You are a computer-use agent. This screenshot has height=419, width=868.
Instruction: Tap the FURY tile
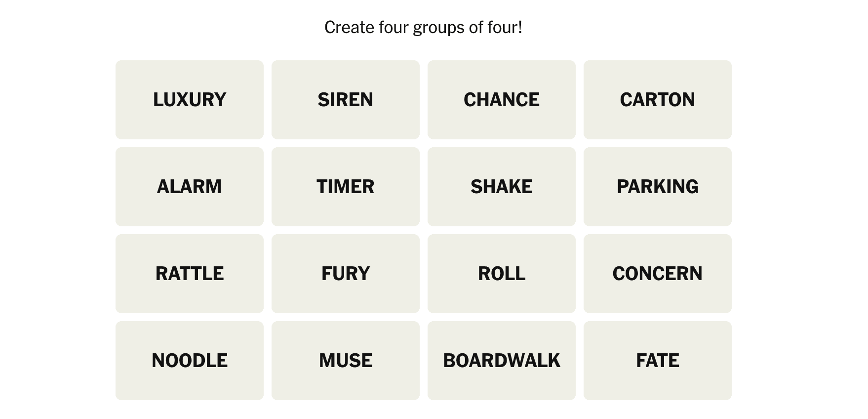tap(346, 274)
